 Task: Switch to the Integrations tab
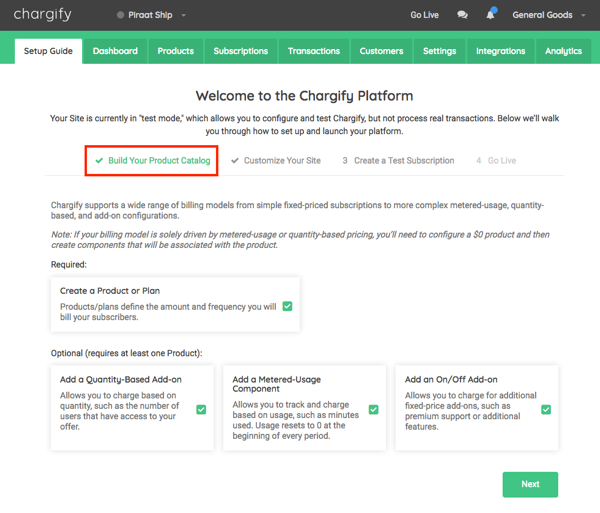click(x=501, y=51)
